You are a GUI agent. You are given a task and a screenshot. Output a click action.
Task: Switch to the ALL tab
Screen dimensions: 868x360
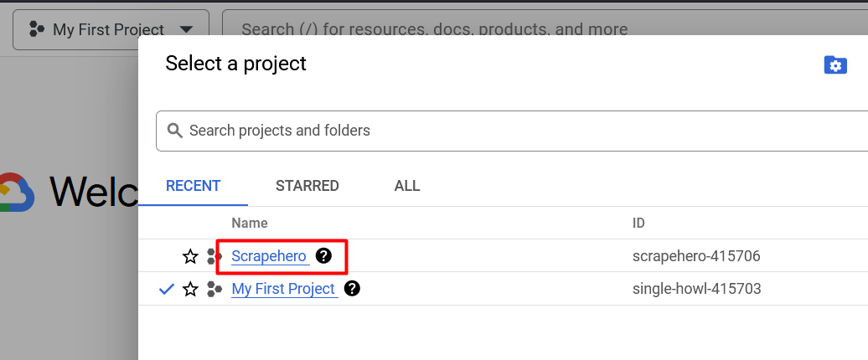click(407, 186)
